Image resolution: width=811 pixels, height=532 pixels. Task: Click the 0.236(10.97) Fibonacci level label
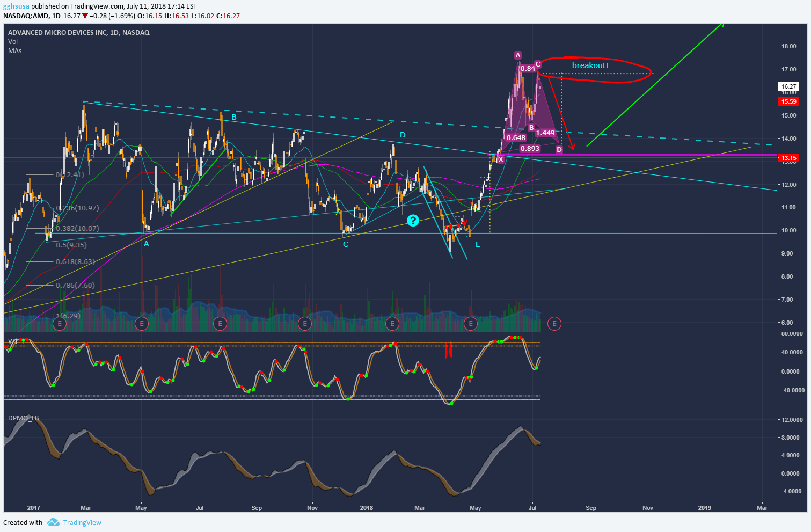click(77, 208)
